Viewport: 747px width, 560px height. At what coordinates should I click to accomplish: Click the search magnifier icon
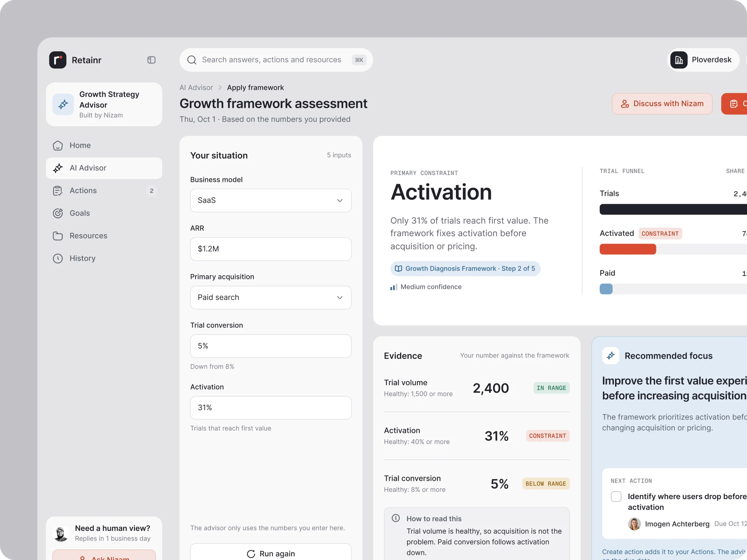pyautogui.click(x=192, y=60)
